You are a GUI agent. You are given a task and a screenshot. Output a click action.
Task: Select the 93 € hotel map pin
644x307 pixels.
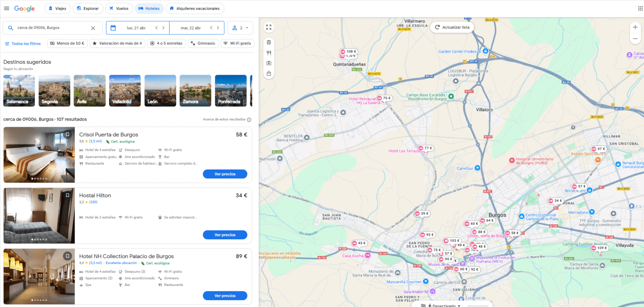(x=427, y=235)
